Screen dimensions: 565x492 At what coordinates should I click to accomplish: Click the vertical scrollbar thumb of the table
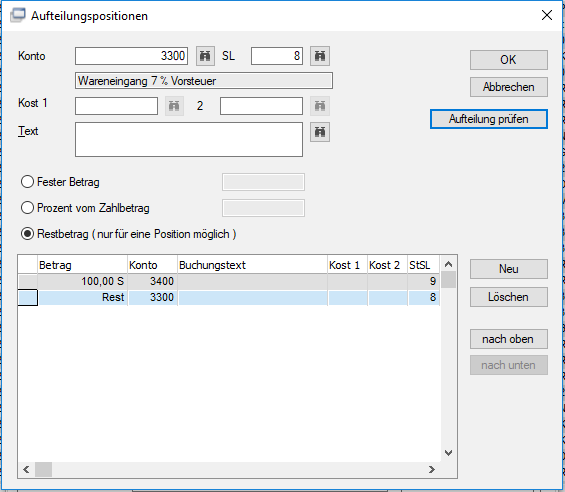pyautogui.click(x=449, y=280)
